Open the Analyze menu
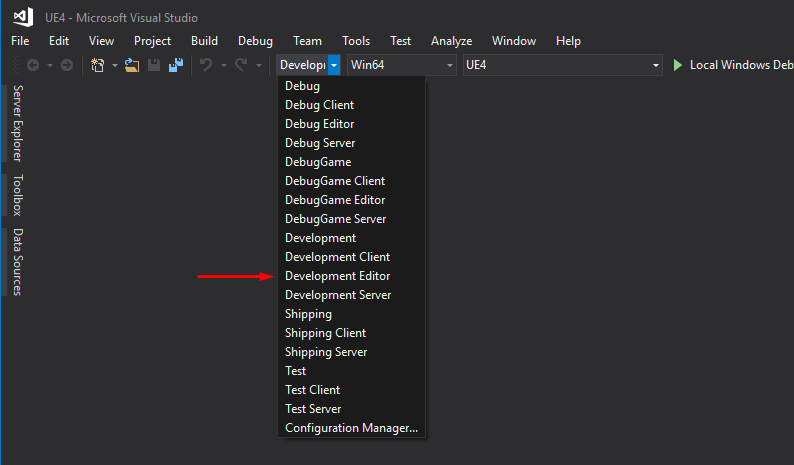 (452, 41)
